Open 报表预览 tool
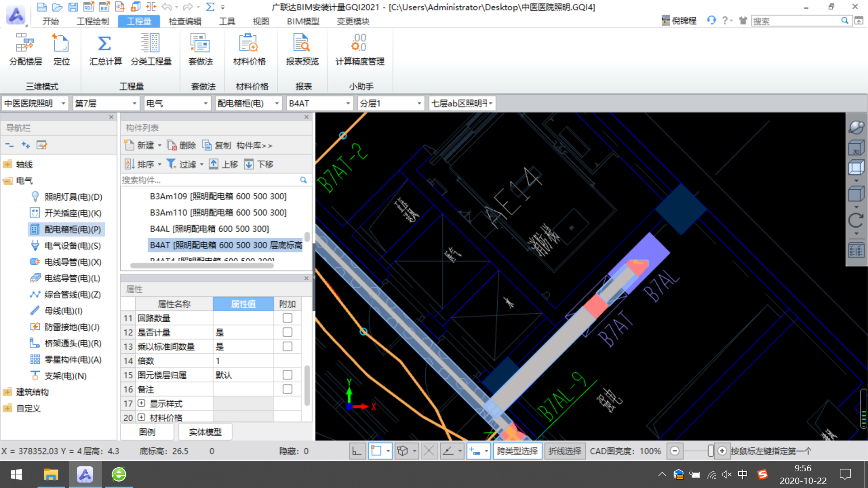Image resolution: width=868 pixels, height=488 pixels. coord(302,50)
